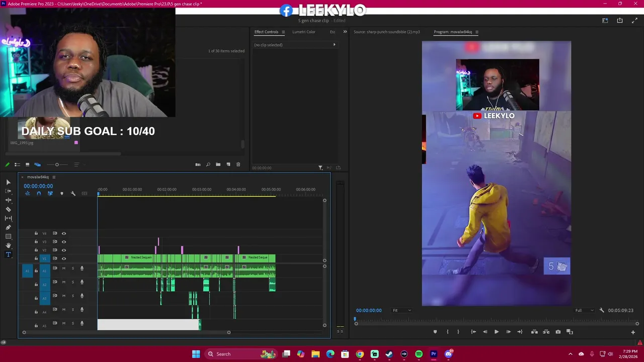Image resolution: width=644 pixels, height=362 pixels.
Task: Toggle A5 sync lock icon
Action: point(55,323)
